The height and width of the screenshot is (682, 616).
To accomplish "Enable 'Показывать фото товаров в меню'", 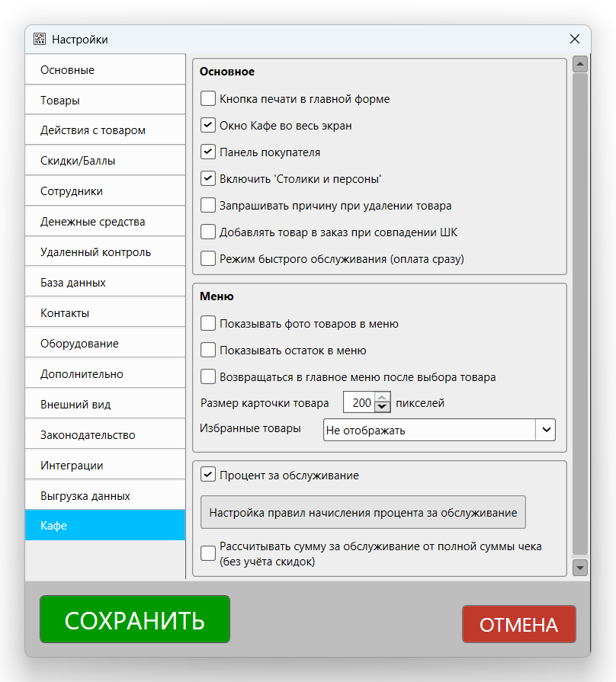I will pyautogui.click(x=208, y=323).
